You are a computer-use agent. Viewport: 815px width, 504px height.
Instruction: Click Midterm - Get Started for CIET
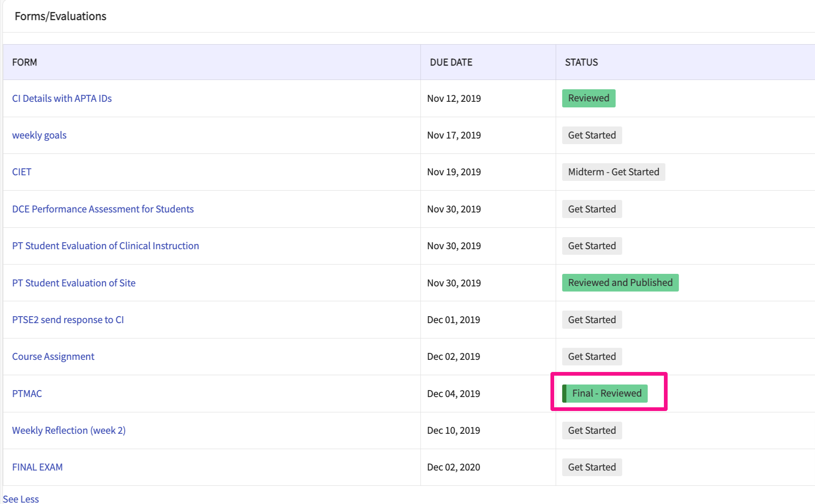pos(613,172)
